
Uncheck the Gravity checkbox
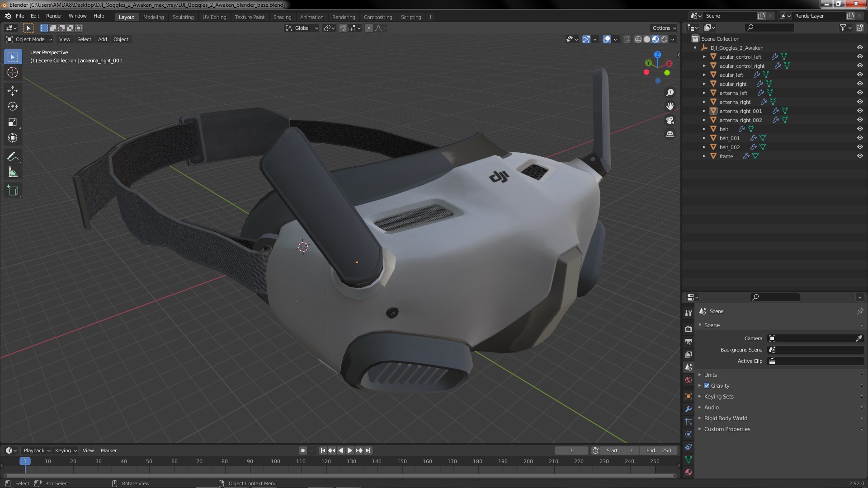707,385
